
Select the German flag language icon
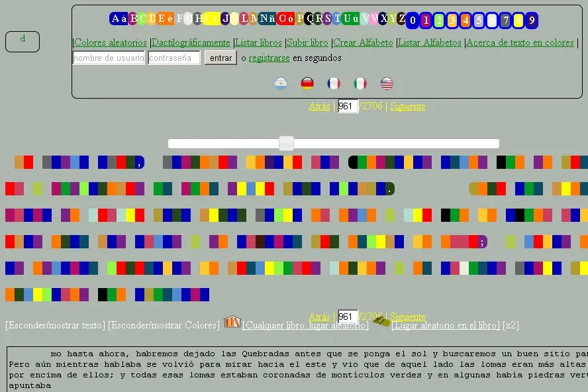pos(307,83)
